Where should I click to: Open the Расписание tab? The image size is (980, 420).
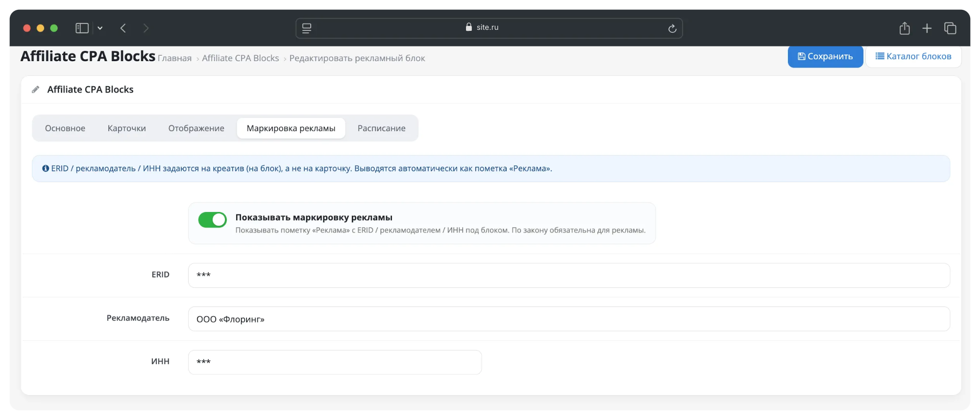pyautogui.click(x=382, y=128)
